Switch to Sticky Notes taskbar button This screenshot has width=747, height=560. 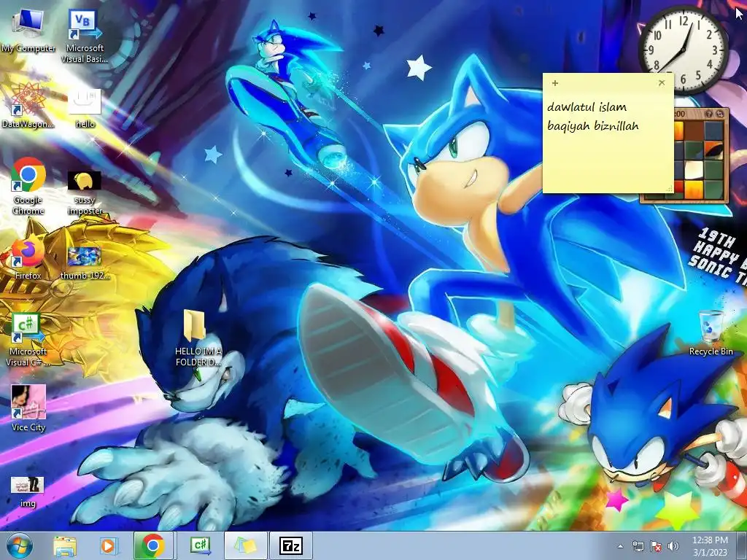pos(245,545)
